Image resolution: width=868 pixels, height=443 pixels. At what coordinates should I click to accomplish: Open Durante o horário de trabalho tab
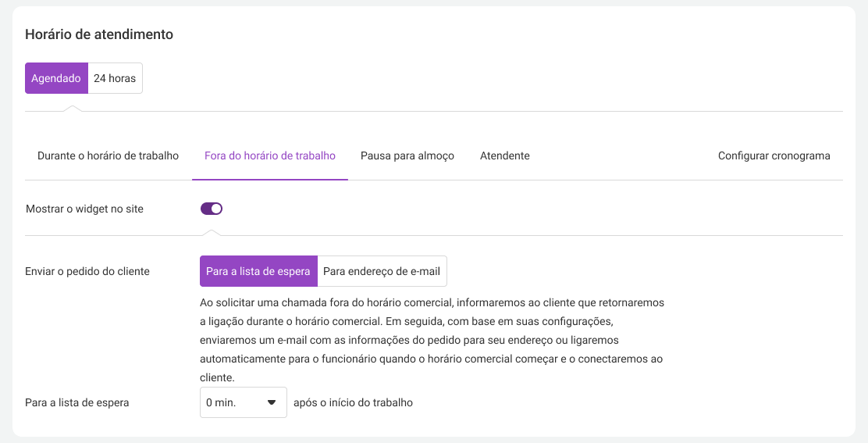click(x=108, y=155)
